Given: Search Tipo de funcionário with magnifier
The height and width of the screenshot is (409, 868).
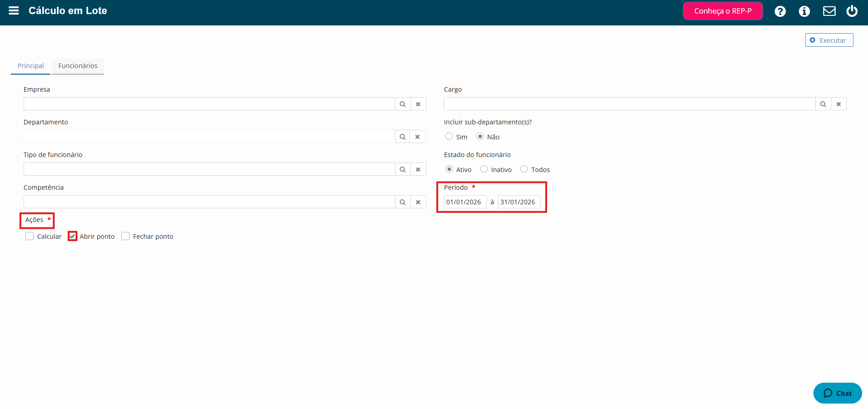Looking at the screenshot, I should click(403, 169).
